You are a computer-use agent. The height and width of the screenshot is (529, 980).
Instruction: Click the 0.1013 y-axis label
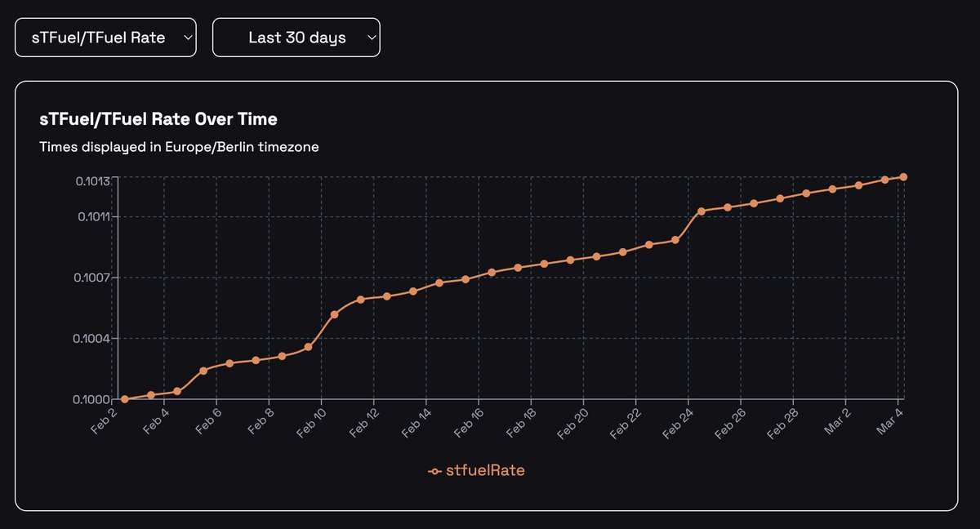[x=93, y=178]
